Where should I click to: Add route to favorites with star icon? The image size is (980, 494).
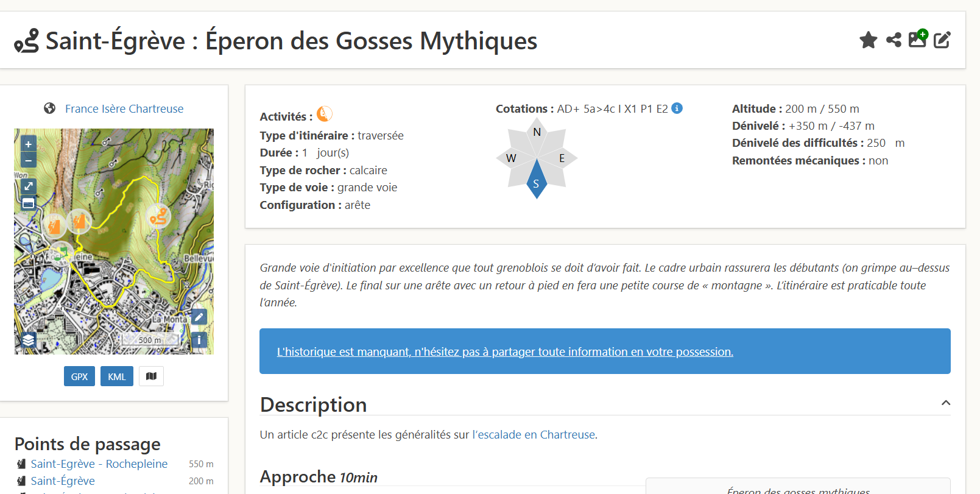(868, 40)
